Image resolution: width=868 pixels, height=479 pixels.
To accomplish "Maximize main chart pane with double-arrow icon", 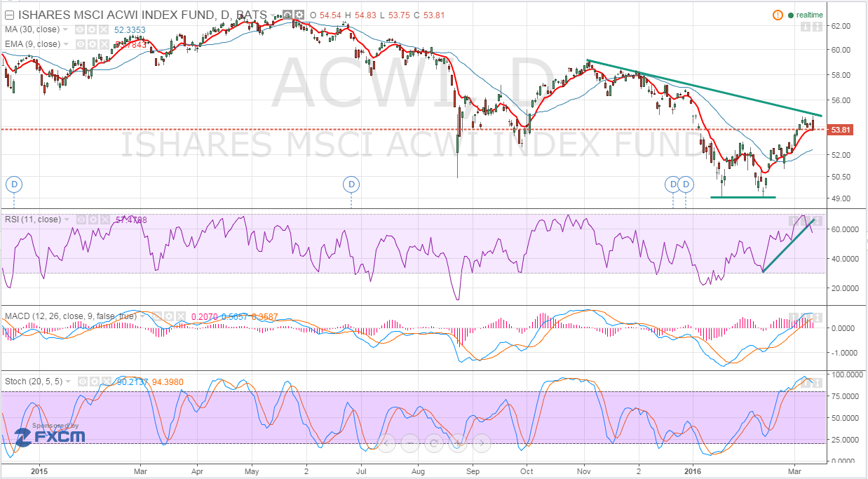I will pos(817,26).
